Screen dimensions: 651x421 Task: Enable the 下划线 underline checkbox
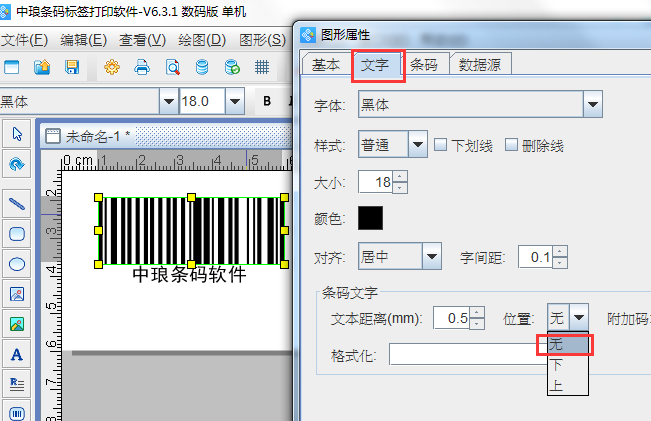pos(441,145)
